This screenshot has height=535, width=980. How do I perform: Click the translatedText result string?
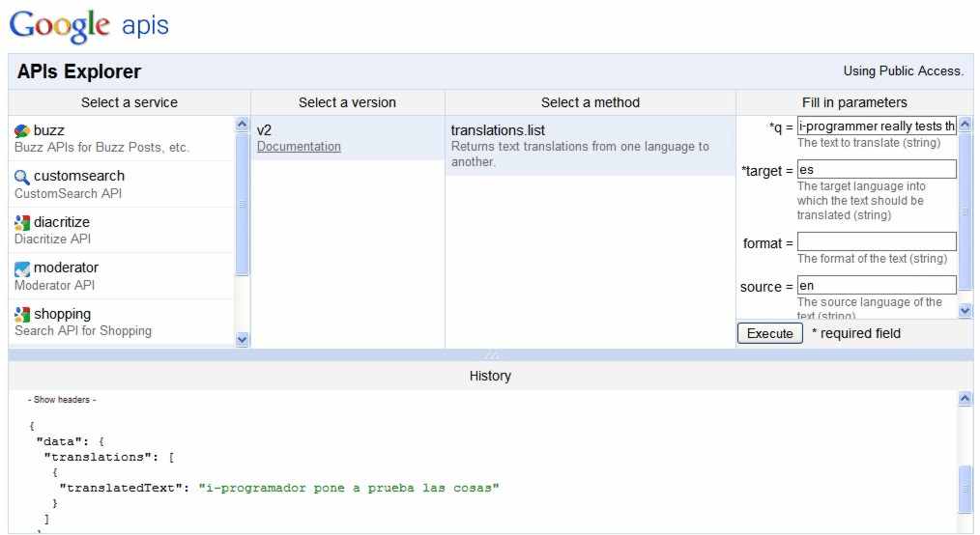349,489
